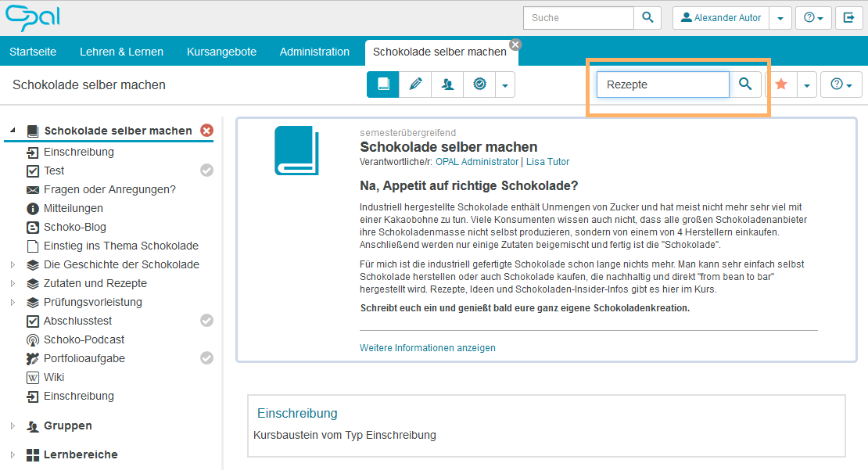This screenshot has height=474, width=868.
Task: Click inside the Rezepte search field
Action: (x=662, y=83)
